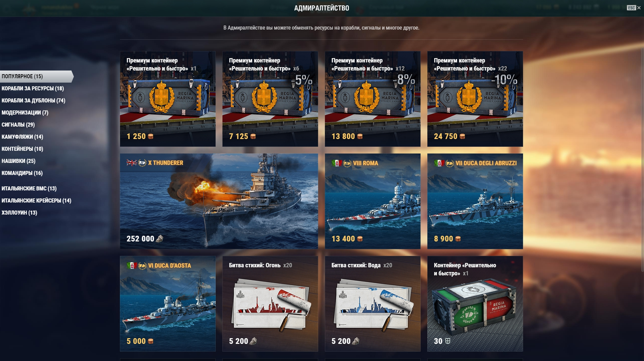Viewport: 644px width, 361px height.
Task: Go to the Хэллоуин (13) section
Action: point(19,213)
